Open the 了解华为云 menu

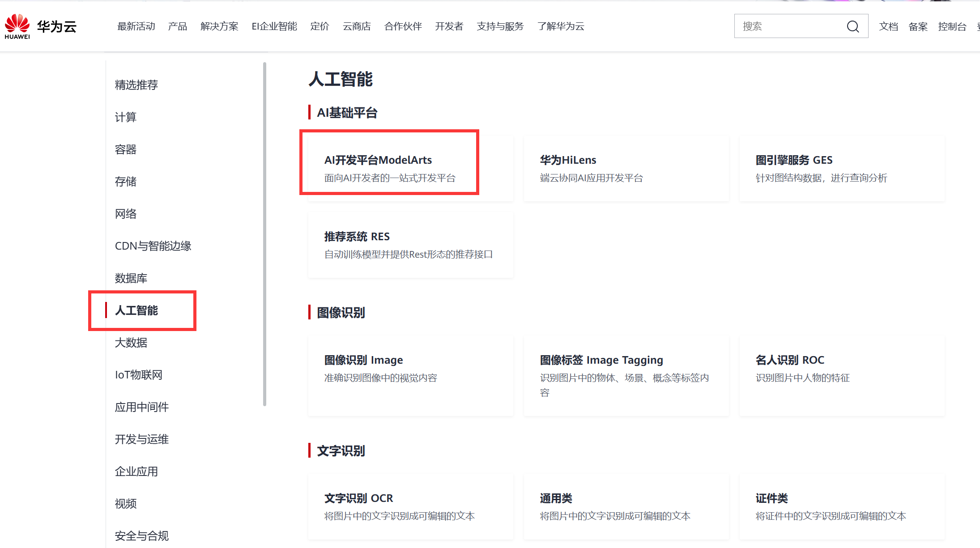561,26
